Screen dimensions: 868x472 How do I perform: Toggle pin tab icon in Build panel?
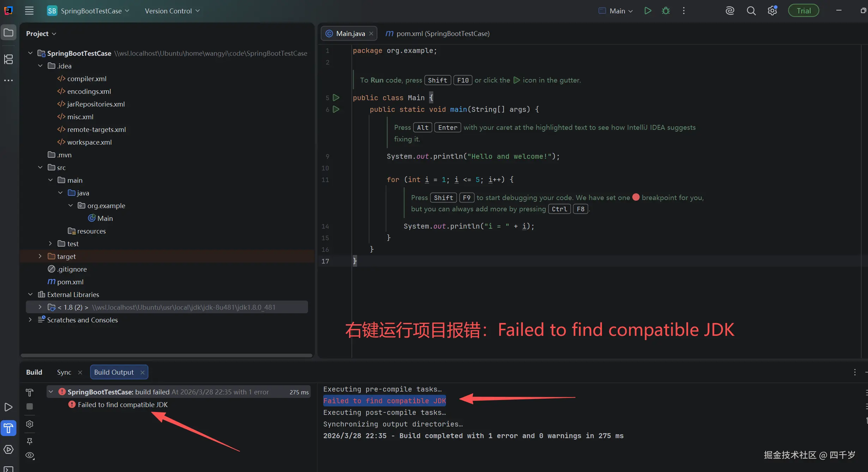tap(30, 441)
